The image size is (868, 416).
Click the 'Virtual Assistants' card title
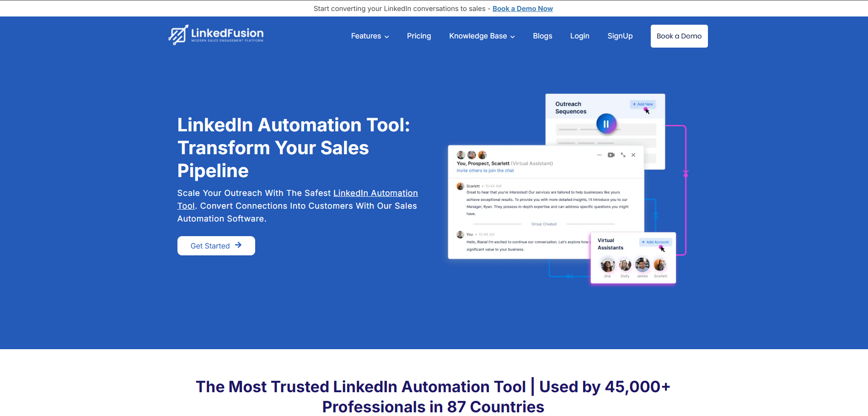tap(611, 244)
